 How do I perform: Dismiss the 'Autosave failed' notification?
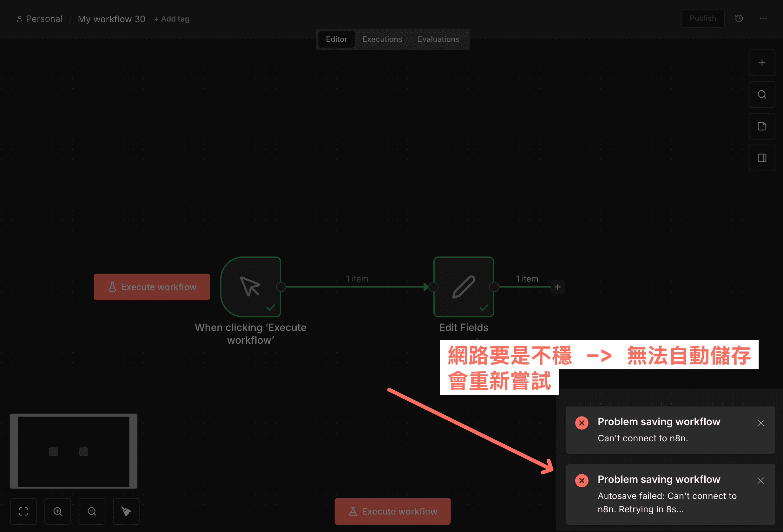(x=761, y=481)
